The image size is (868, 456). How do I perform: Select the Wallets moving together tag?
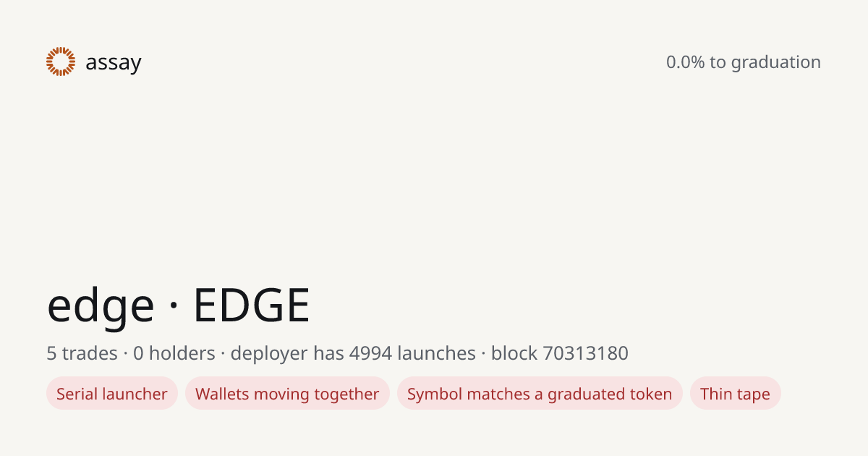pos(287,394)
